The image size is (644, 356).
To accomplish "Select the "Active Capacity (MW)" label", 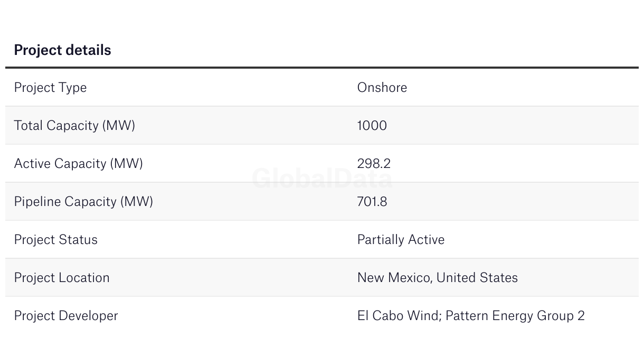I will pyautogui.click(x=78, y=163).
